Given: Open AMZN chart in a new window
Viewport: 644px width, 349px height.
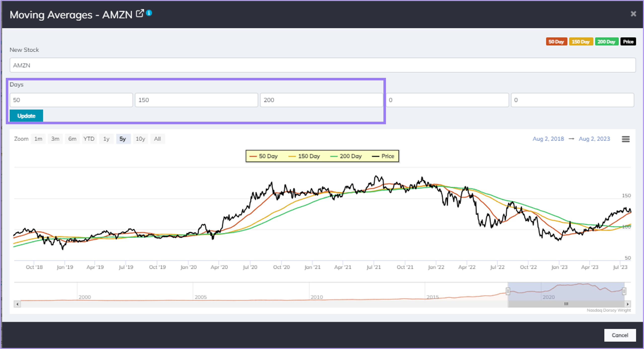Looking at the screenshot, I should point(140,13).
